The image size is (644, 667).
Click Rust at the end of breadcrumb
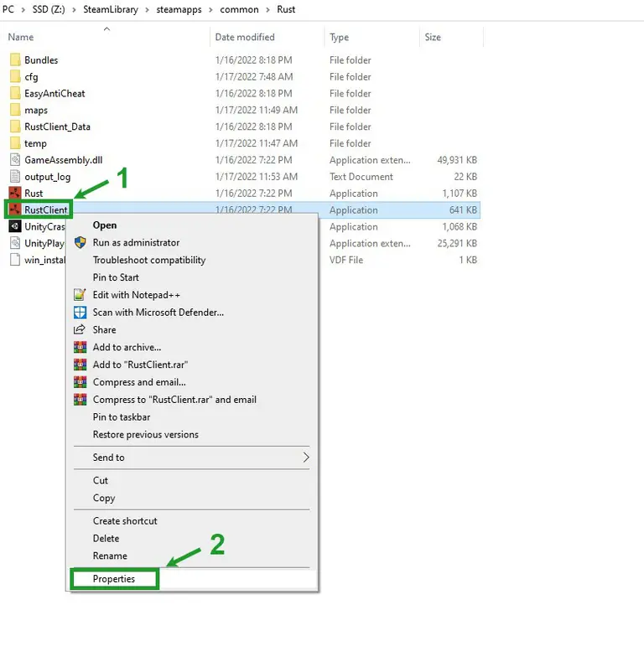tap(286, 9)
